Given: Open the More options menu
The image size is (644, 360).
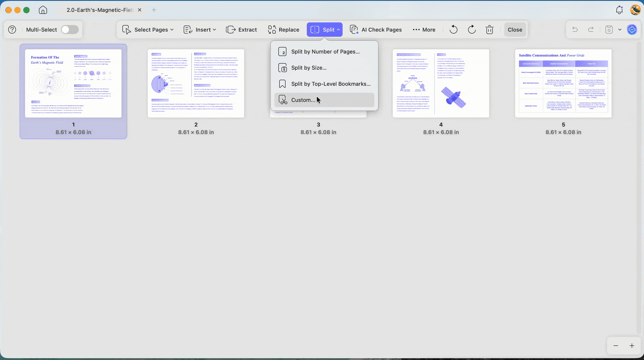Looking at the screenshot, I should [x=424, y=30].
